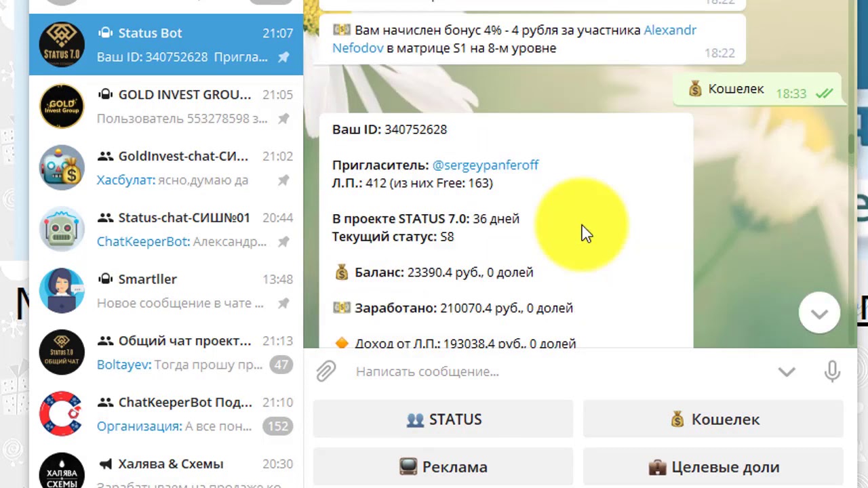Image resolution: width=868 pixels, height=488 pixels.
Task: Open Status-chat-СИШ№01 robot avatar
Action: [62, 230]
